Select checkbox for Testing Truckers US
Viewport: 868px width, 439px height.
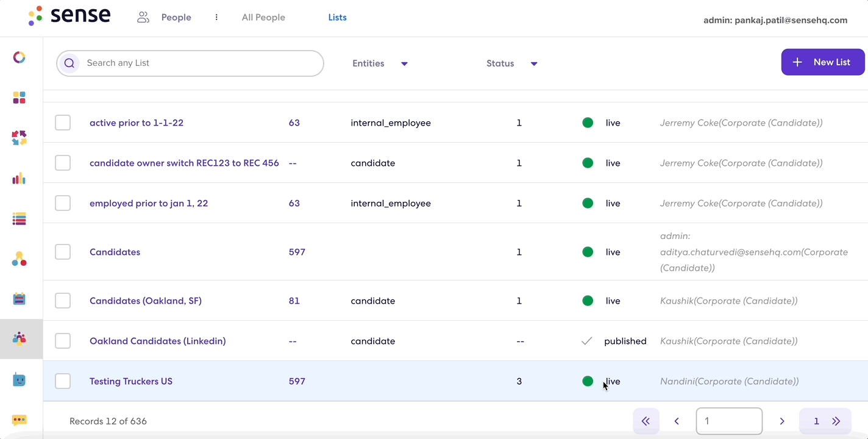63,381
